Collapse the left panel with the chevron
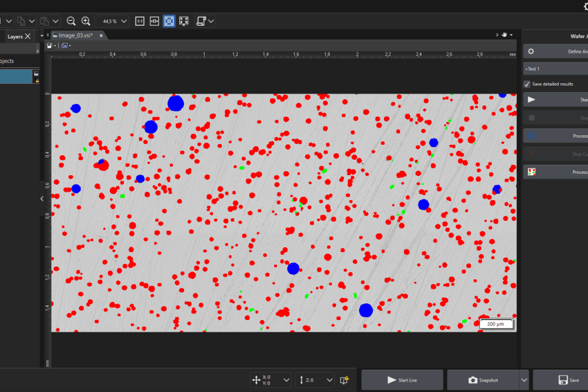588x392 pixels. click(42, 198)
